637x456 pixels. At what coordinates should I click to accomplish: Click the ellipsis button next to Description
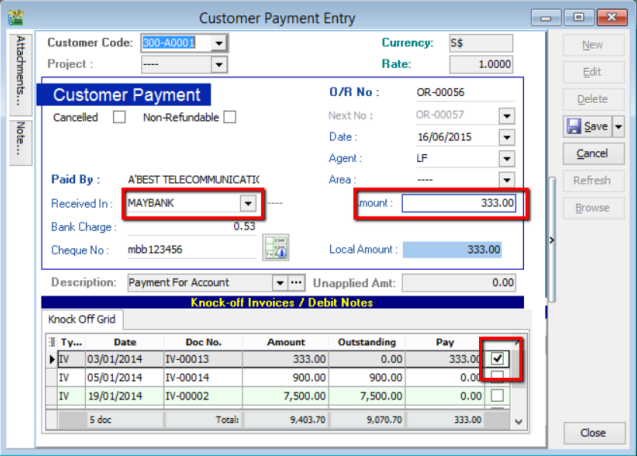point(295,283)
